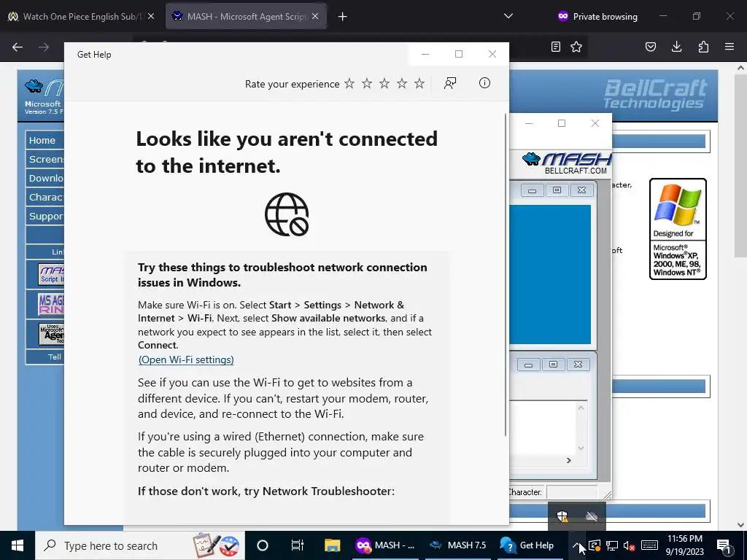This screenshot has width=747, height=560.
Task: Switch to MASH - Microsoft Agent Script tab
Action: [x=247, y=17]
